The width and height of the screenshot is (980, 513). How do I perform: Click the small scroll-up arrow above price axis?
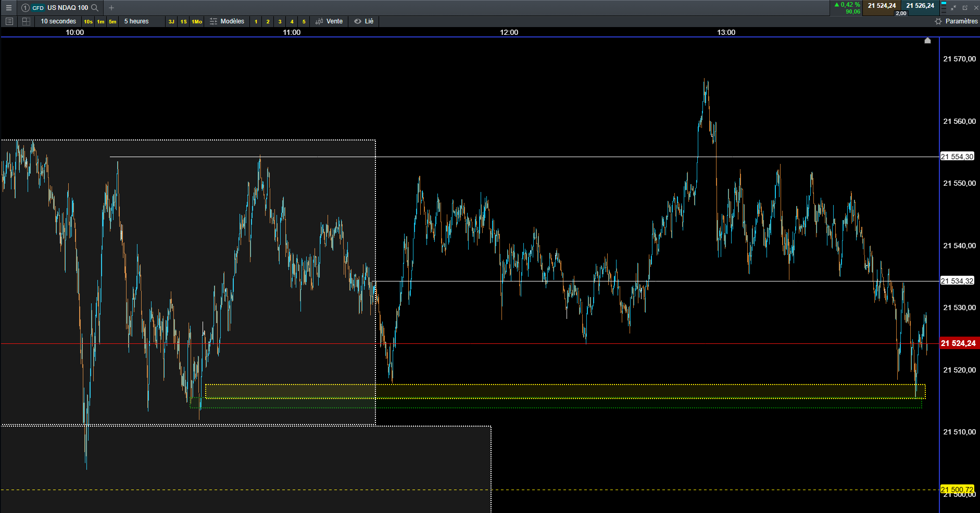tap(927, 41)
